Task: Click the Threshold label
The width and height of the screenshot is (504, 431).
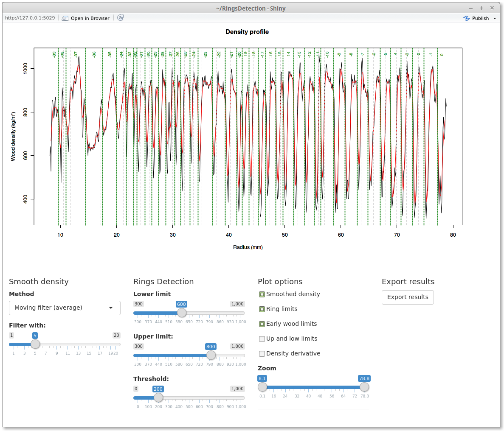Action: pyautogui.click(x=151, y=379)
